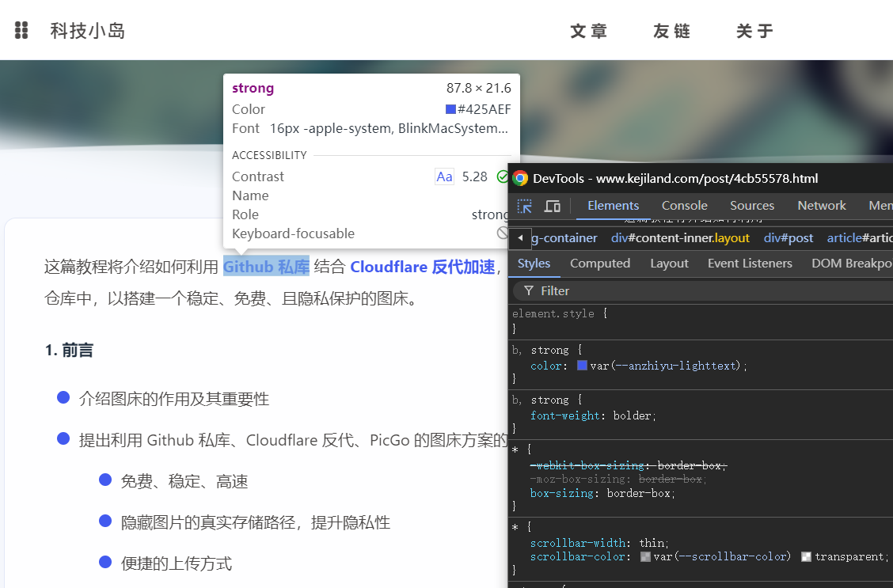Toggle the device toolbar icon

click(x=553, y=206)
